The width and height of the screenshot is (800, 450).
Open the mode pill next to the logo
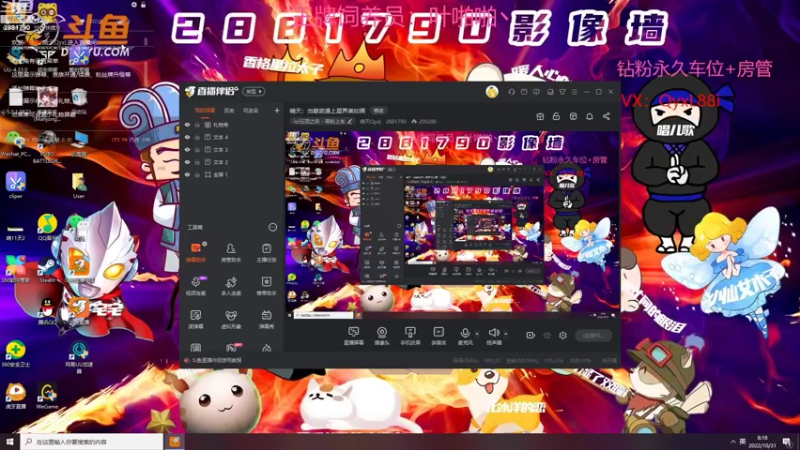(254, 91)
